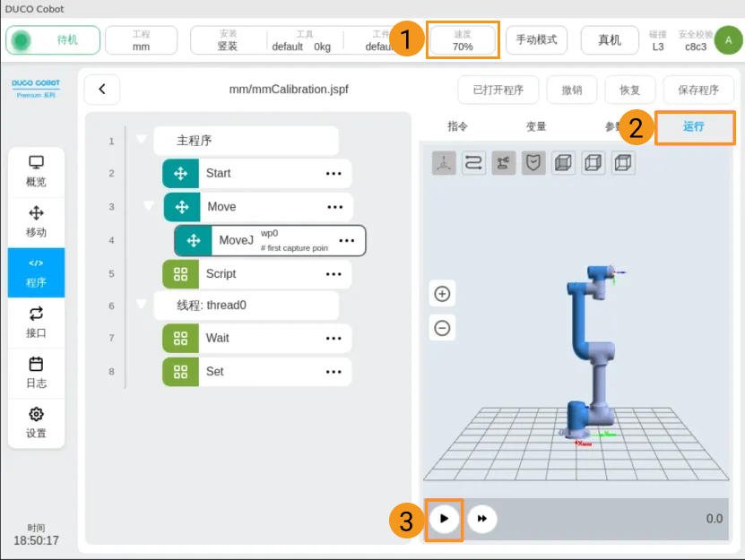Switch to the 指令 instructions tab

[457, 126]
